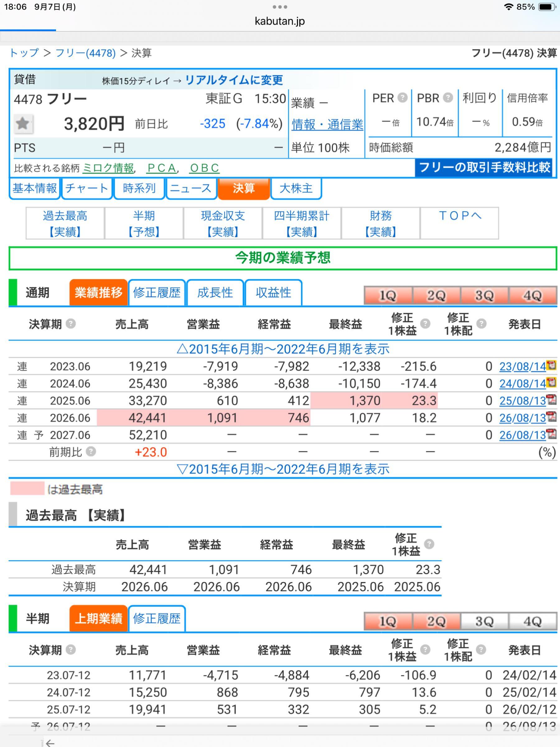
Task: Click 1Q button in 半期 section
Action: tap(388, 621)
